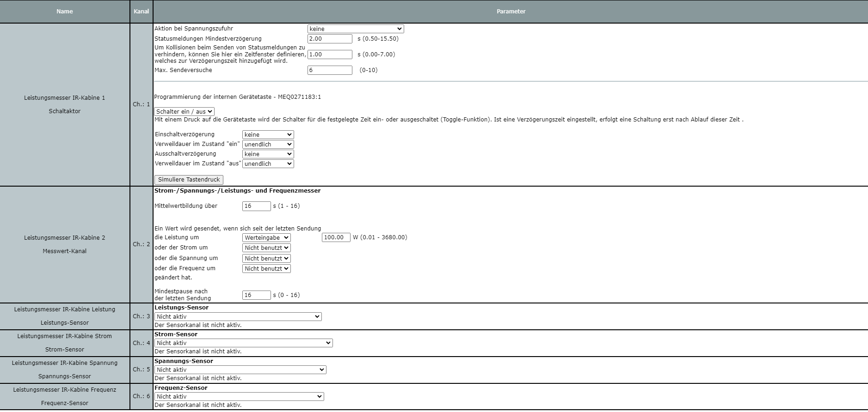Focus the collision time window field showing 1.00
Viewport: 868px width, 412px height.
tap(330, 55)
